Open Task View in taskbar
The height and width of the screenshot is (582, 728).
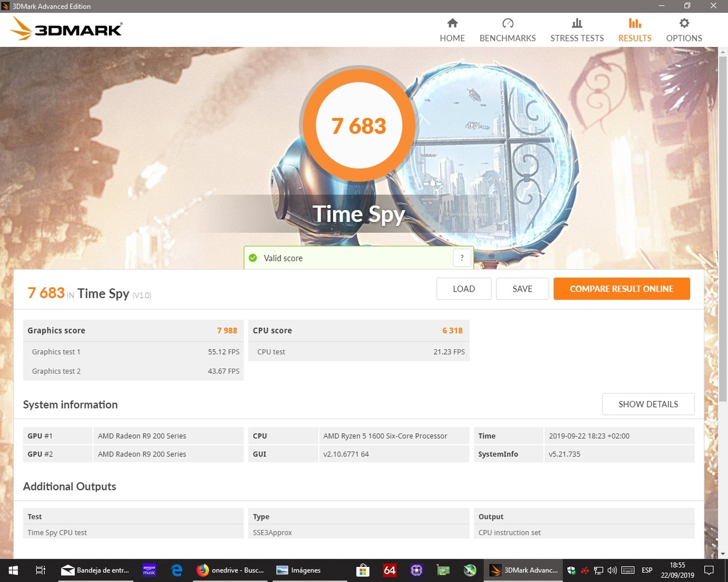pos(40,570)
